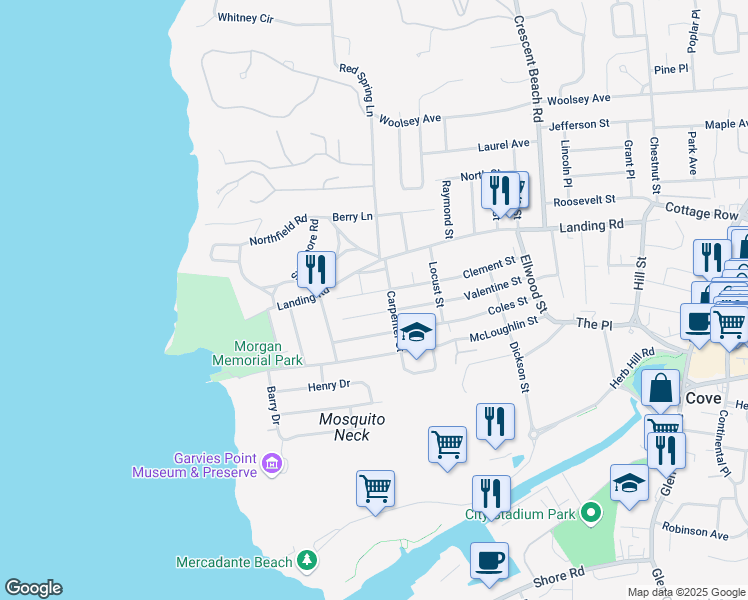Click the Robinson Ave label
The width and height of the screenshot is (748, 600).
pos(695,531)
